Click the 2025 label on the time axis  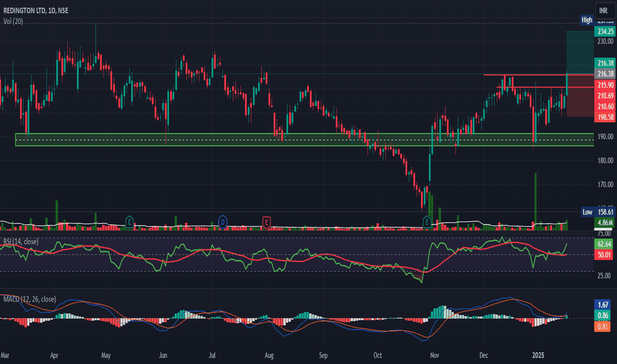pyautogui.click(x=538, y=355)
